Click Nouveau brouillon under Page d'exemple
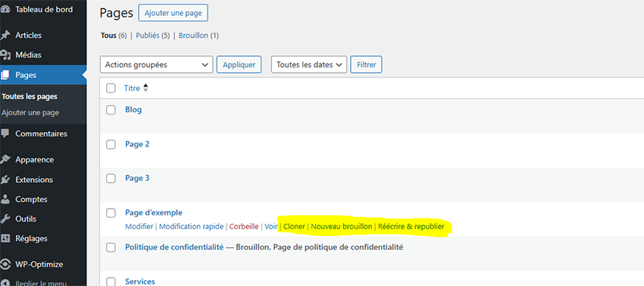Viewport: 644px width, 286px height. [x=342, y=227]
